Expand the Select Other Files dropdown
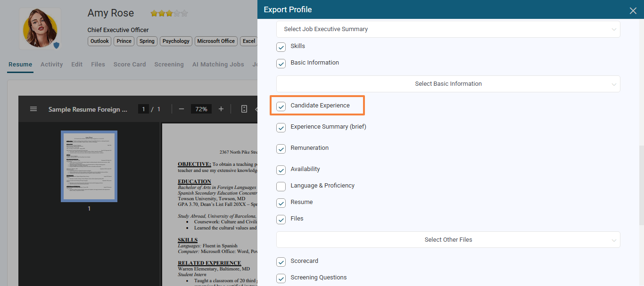Image resolution: width=644 pixels, height=286 pixels. (448, 240)
